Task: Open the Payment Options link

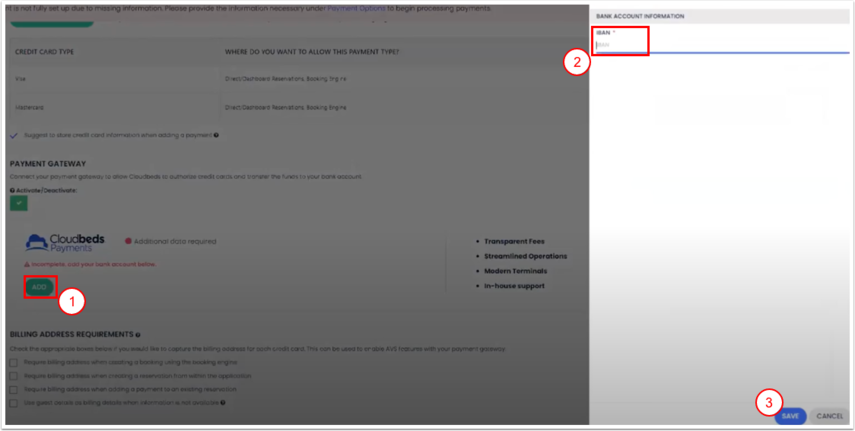Action: click(x=356, y=9)
